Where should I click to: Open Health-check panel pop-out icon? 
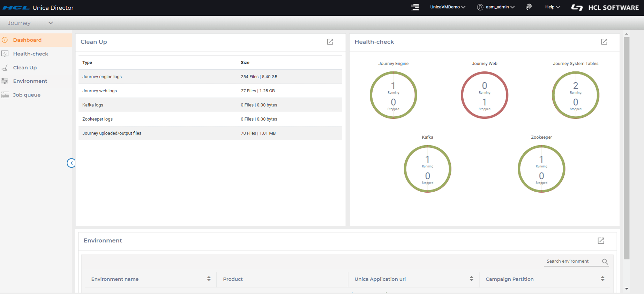pyautogui.click(x=604, y=42)
